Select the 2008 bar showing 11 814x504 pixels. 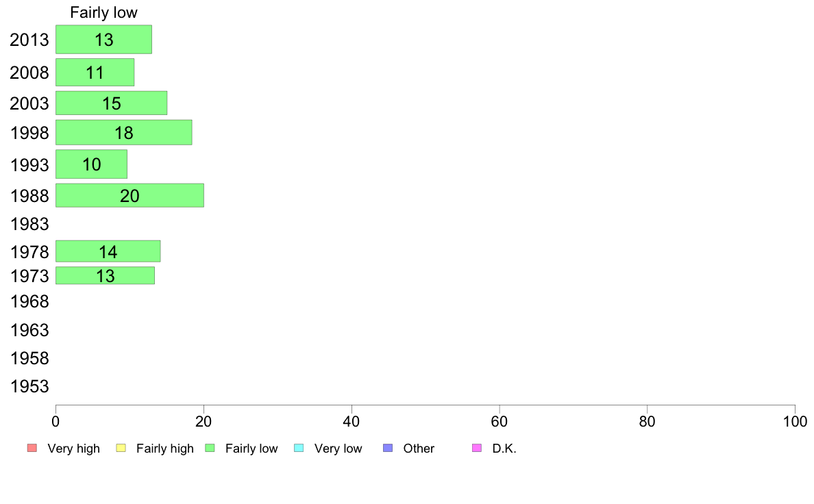click(95, 72)
